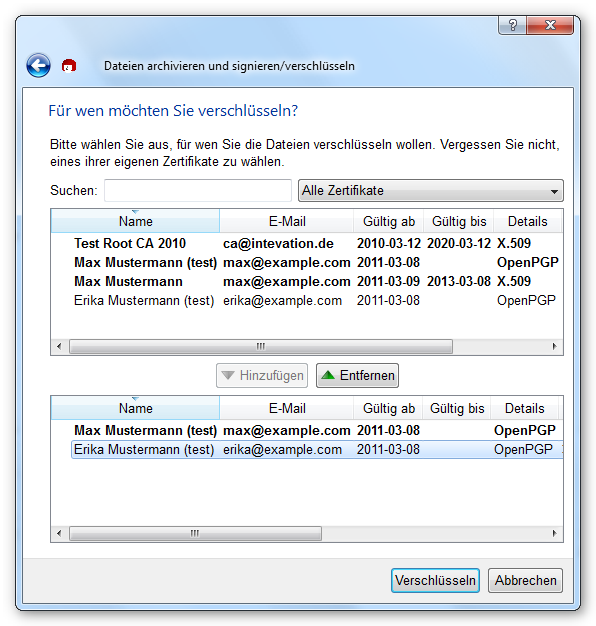Screen dimensions: 596x626
Task: Click right arrow of lower horizontal scrollbar
Action: 554,533
